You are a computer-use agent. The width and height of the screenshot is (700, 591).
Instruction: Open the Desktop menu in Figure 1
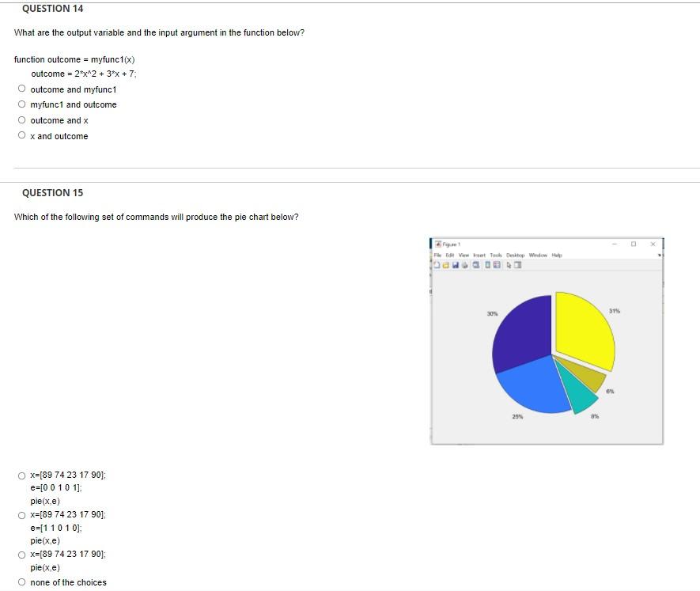(x=516, y=255)
